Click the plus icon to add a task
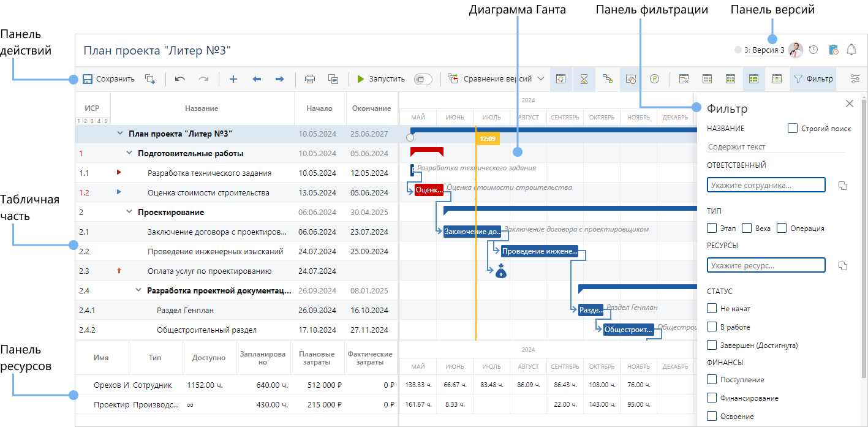868x427 pixels. coord(233,79)
